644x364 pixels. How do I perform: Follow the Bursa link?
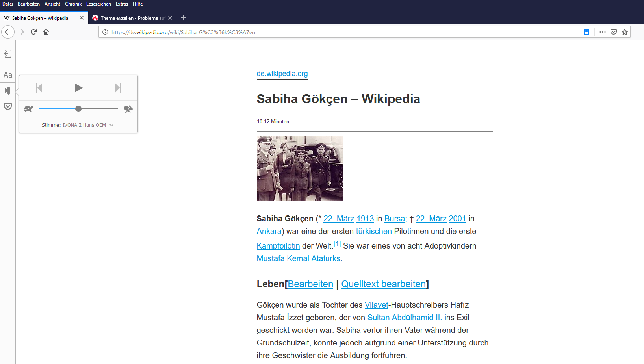click(395, 219)
